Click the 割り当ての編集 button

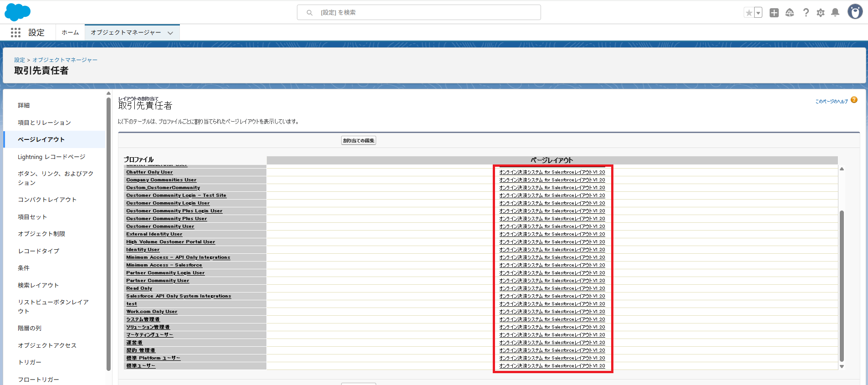[x=358, y=141]
